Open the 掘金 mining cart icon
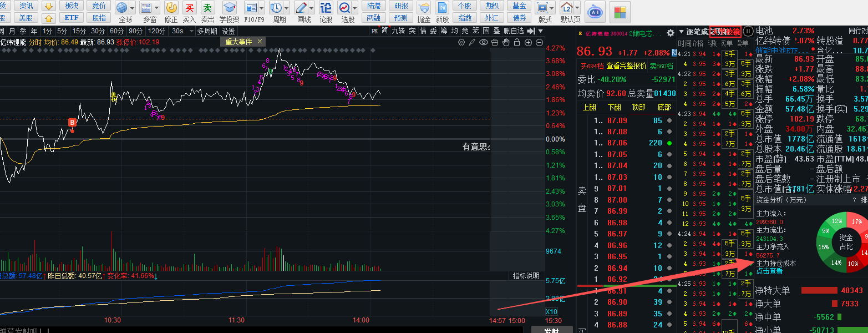This screenshot has width=868, height=333. 424,8
